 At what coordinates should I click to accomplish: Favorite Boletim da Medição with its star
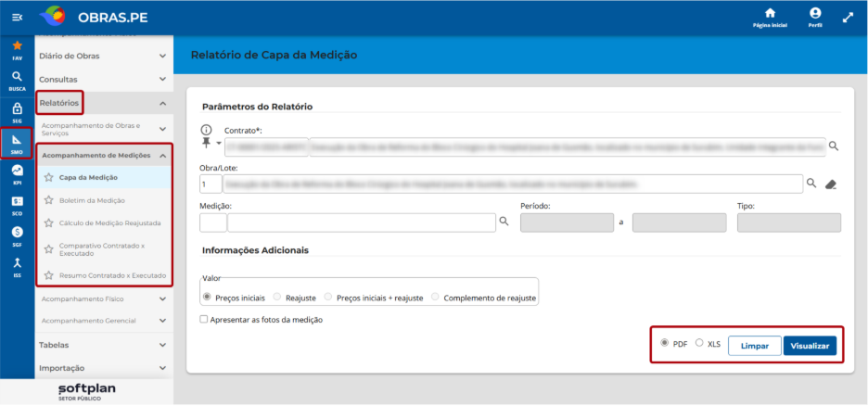click(x=49, y=200)
